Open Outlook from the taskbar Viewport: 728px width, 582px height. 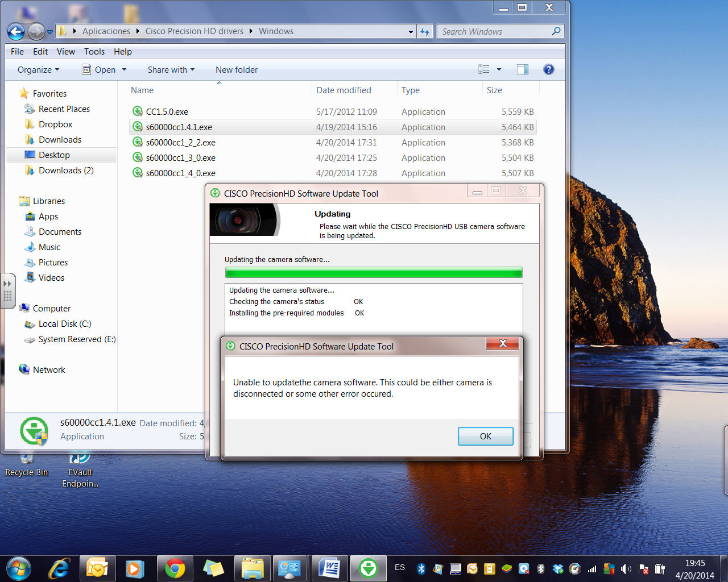(97, 568)
